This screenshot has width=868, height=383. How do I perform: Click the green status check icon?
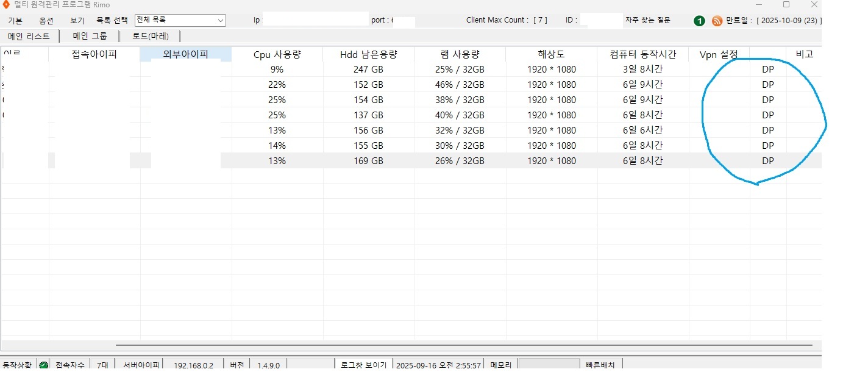point(44,365)
